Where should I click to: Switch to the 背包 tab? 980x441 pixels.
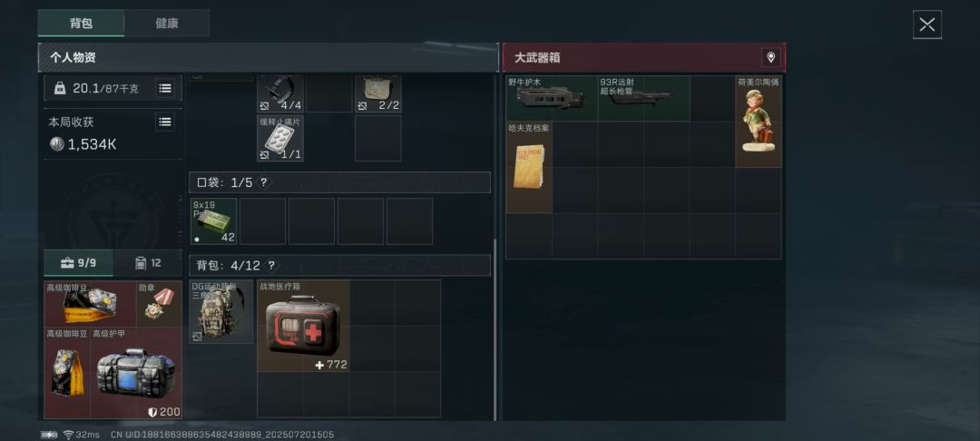[82, 23]
